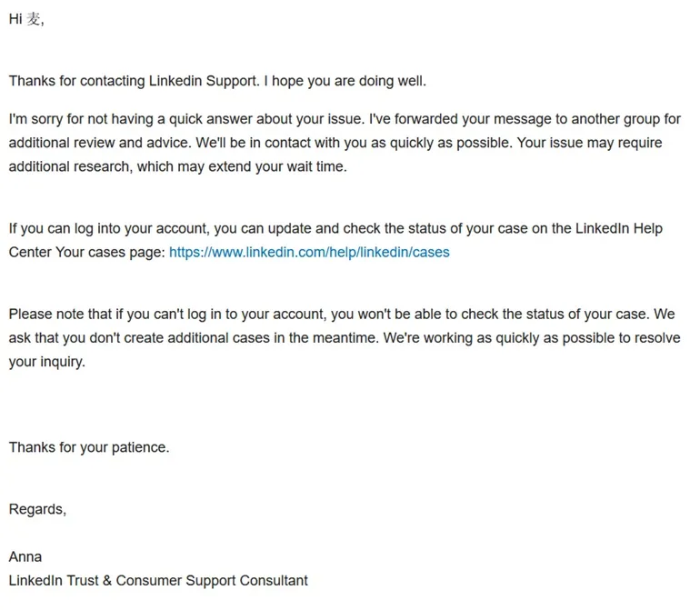Click the "your inquiry." text

coord(47,362)
